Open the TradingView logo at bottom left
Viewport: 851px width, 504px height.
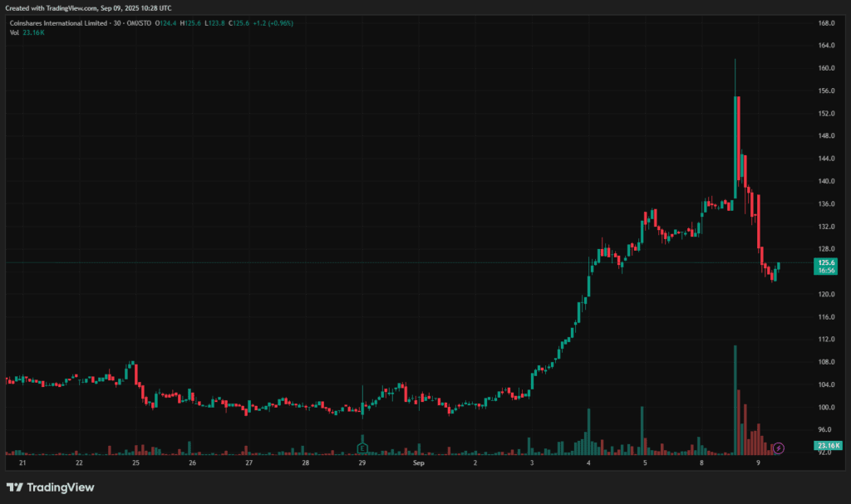(x=50, y=487)
